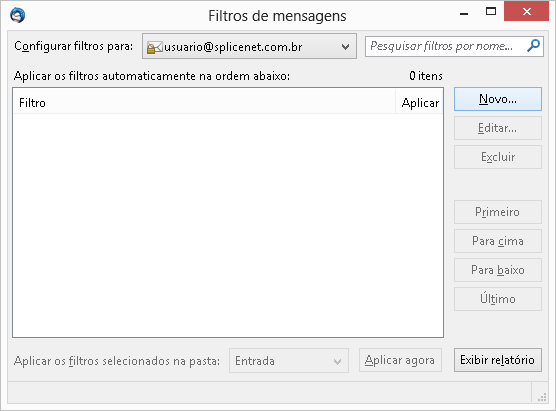The height and width of the screenshot is (411, 556).
Task: Open the account dropdown arrow
Action: tap(345, 46)
